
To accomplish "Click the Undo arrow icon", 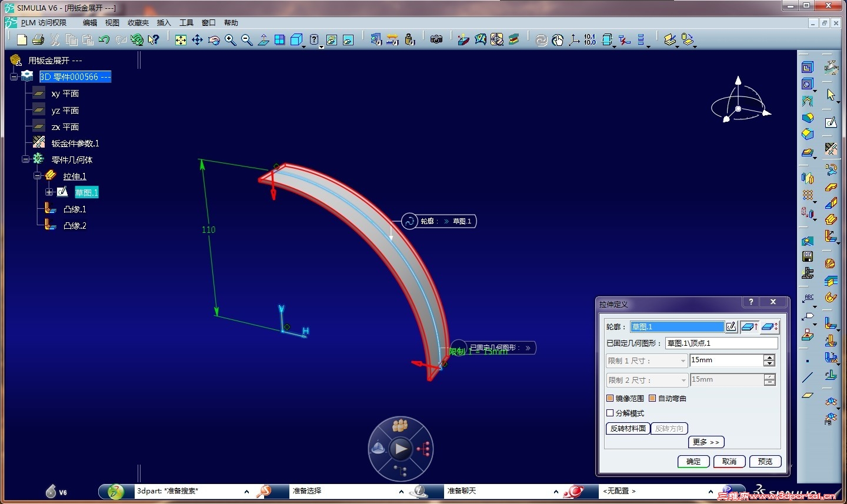I will click(x=104, y=39).
